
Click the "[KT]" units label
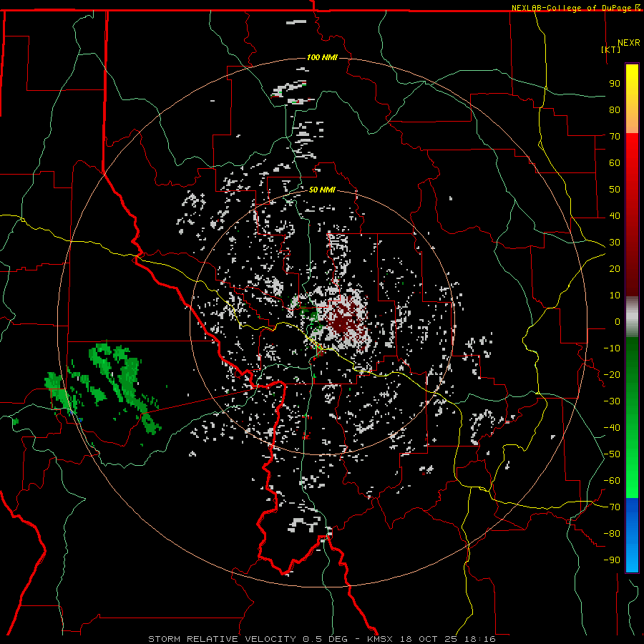(x=610, y=49)
